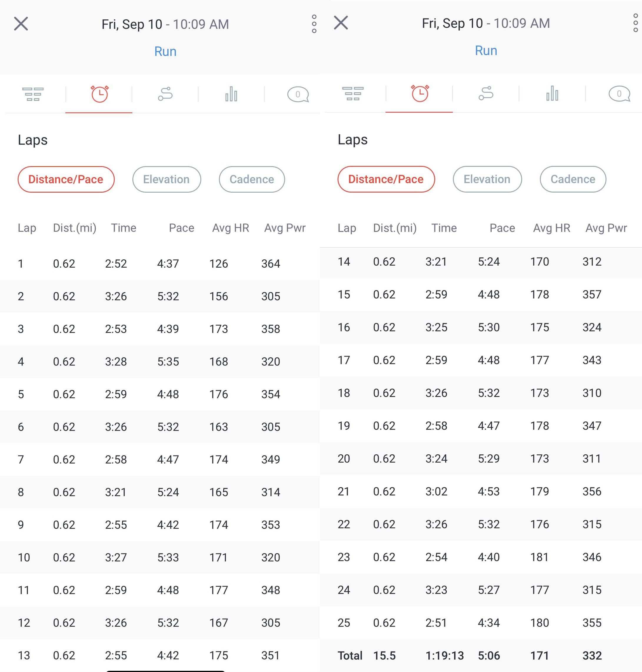Tap the Run activity type link on right
This screenshot has height=672, width=642.
tap(486, 51)
